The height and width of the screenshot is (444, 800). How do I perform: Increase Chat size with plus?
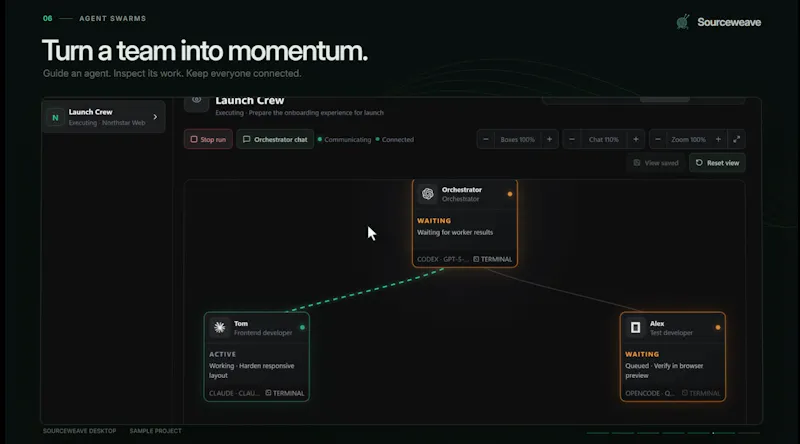636,139
